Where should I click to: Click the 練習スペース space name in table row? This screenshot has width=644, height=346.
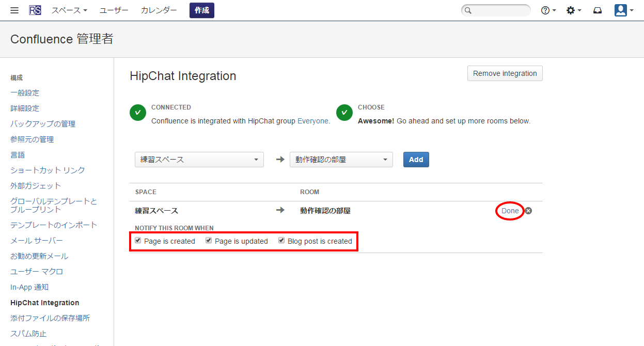(x=156, y=211)
